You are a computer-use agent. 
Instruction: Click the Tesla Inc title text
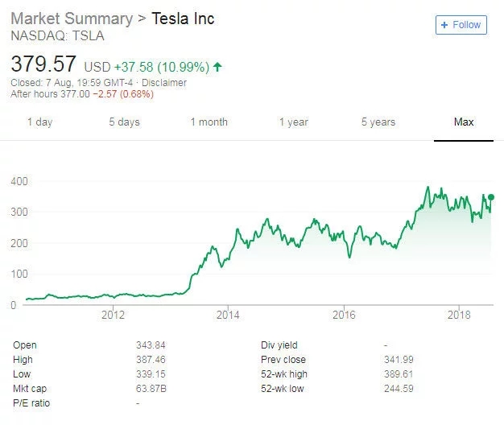(x=184, y=19)
